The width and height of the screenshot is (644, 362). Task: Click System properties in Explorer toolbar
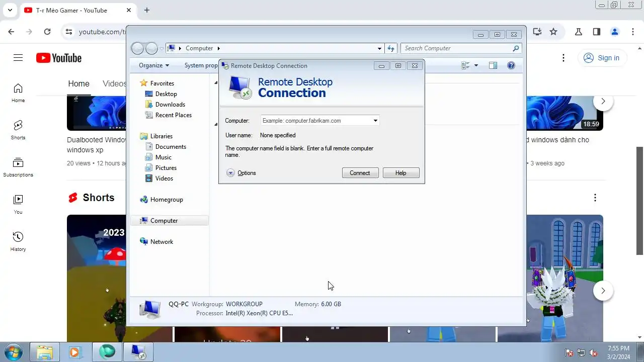coord(201,65)
